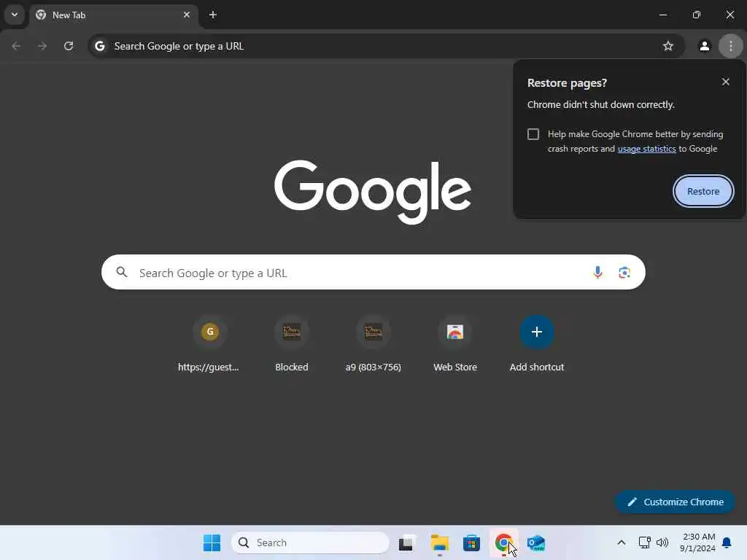
Task: Start voice search with microphone icon
Action: (x=597, y=273)
